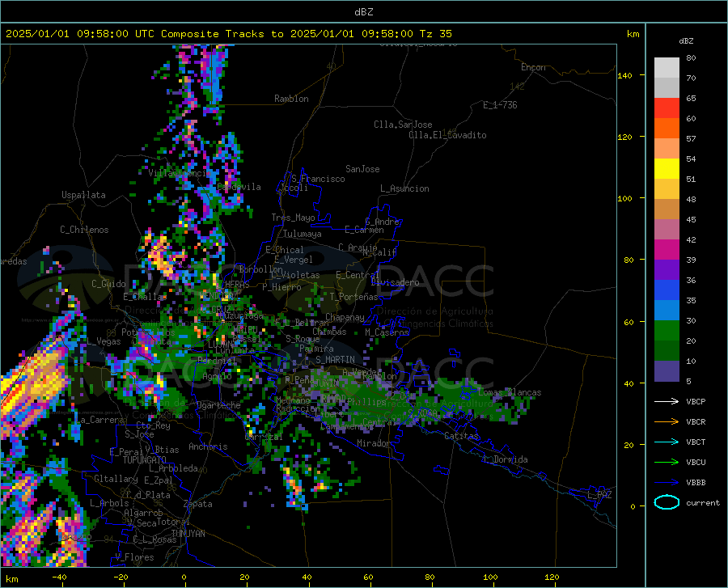The height and width of the screenshot is (588, 728).
Task: Click the 'Tz 35' threshold text
Action: [x=435, y=34]
